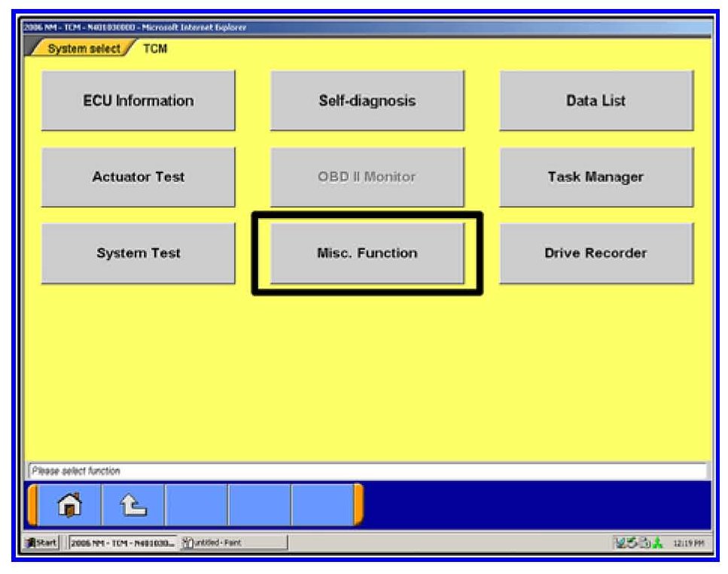This screenshot has height=574, width=728.
Task: Open the Data List
Action: click(x=595, y=101)
